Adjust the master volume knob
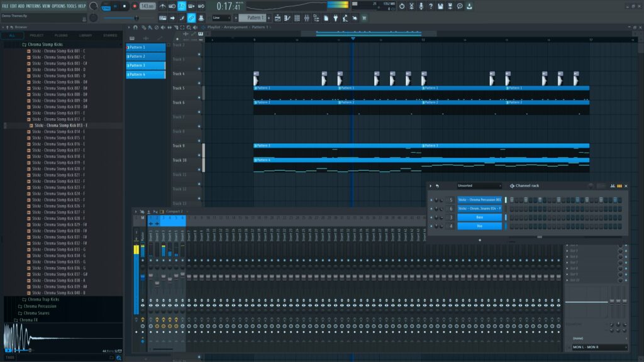644x362 pixels. [93, 6]
